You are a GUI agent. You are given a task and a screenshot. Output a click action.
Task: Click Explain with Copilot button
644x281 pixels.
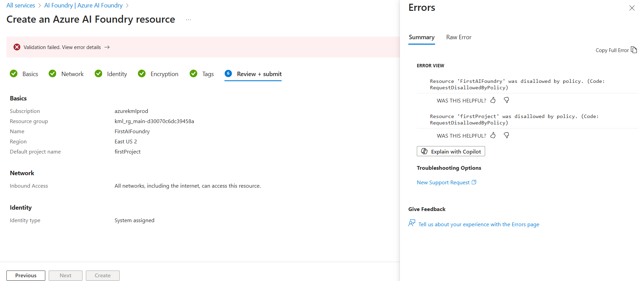[x=451, y=151]
